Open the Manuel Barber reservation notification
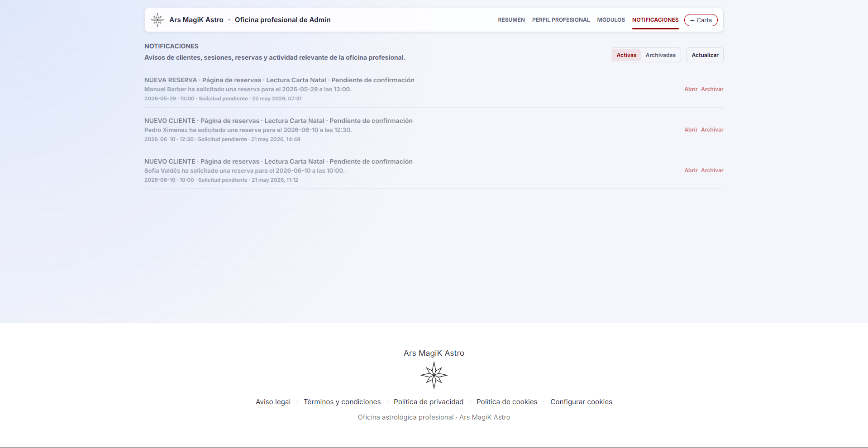The height and width of the screenshot is (448, 868). [691, 89]
